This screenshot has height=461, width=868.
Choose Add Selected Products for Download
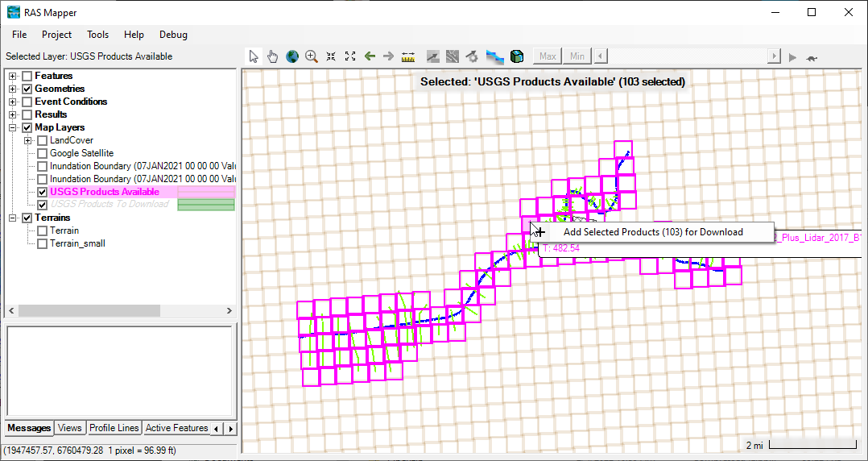(x=652, y=232)
